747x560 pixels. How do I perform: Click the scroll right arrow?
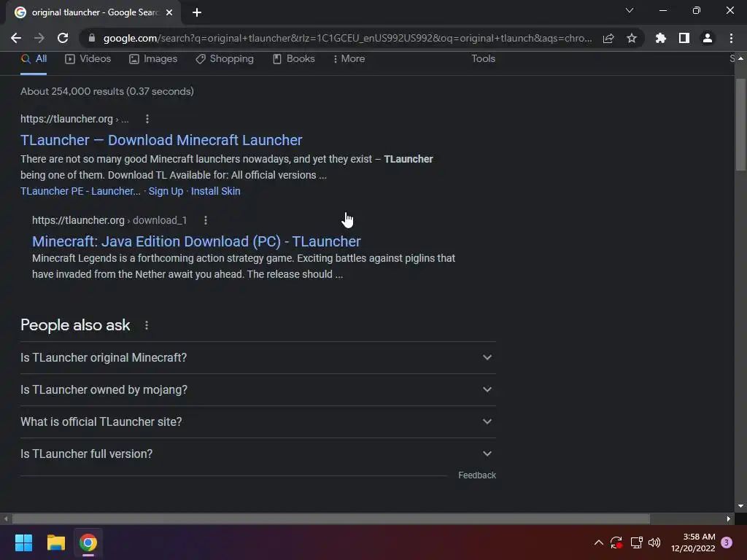(729, 518)
